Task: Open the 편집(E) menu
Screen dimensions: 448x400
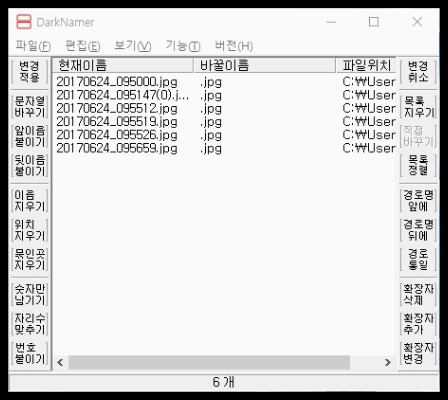Action: tap(83, 46)
